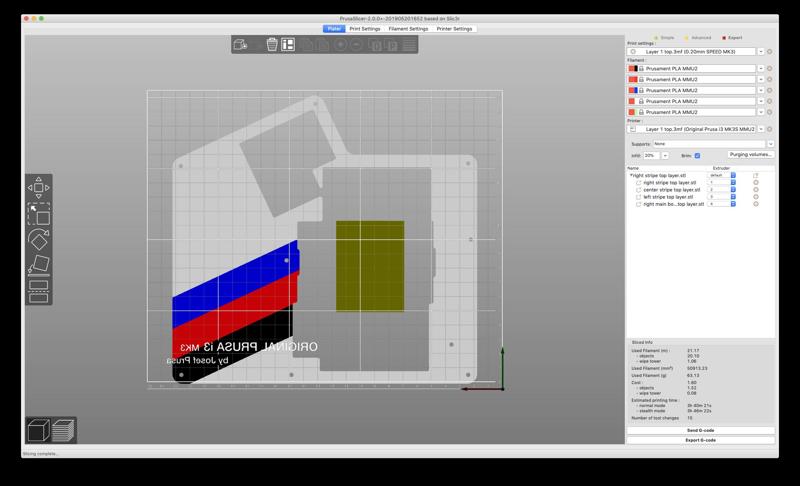Click the first filament color swatch
The width and height of the screenshot is (800, 486).
click(x=633, y=68)
